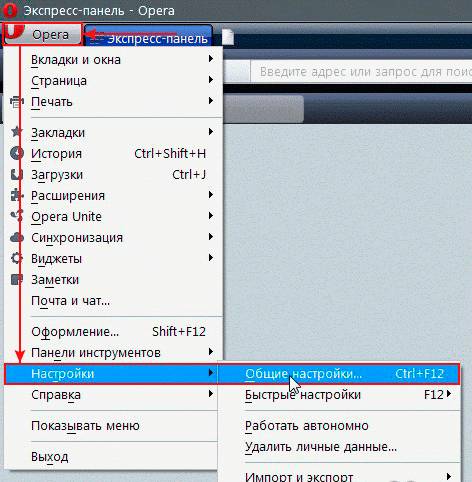This screenshot has width=472, height=482.
Task: Expand arrow next to Быстрые настройки F12
Action: (449, 394)
